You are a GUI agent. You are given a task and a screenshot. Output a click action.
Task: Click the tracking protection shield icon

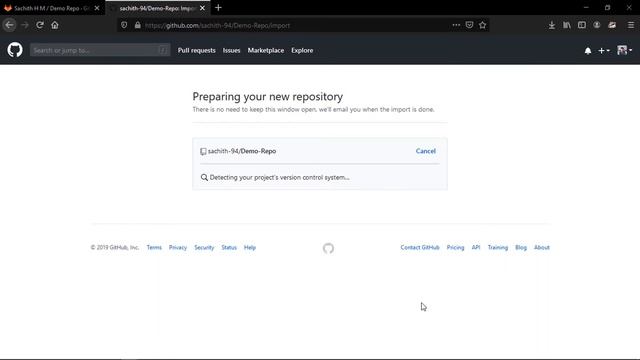(124, 25)
